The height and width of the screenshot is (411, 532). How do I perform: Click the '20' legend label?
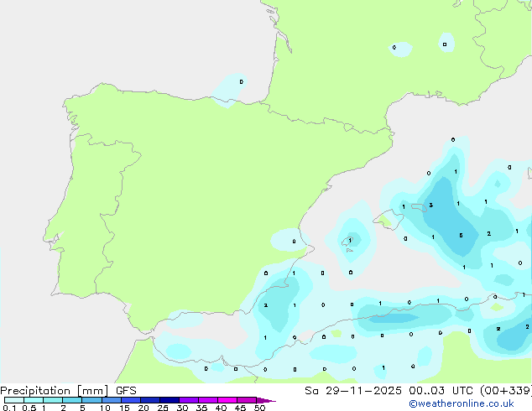tap(143, 408)
